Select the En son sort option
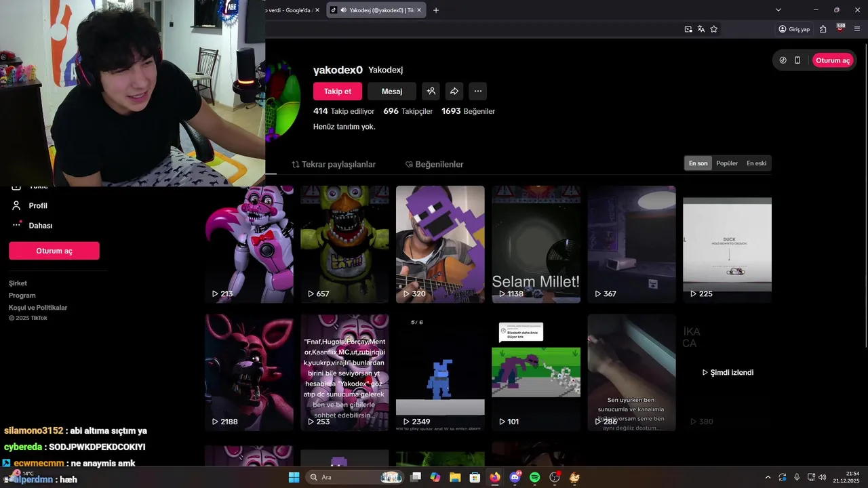This screenshot has height=488, width=868. (x=698, y=163)
